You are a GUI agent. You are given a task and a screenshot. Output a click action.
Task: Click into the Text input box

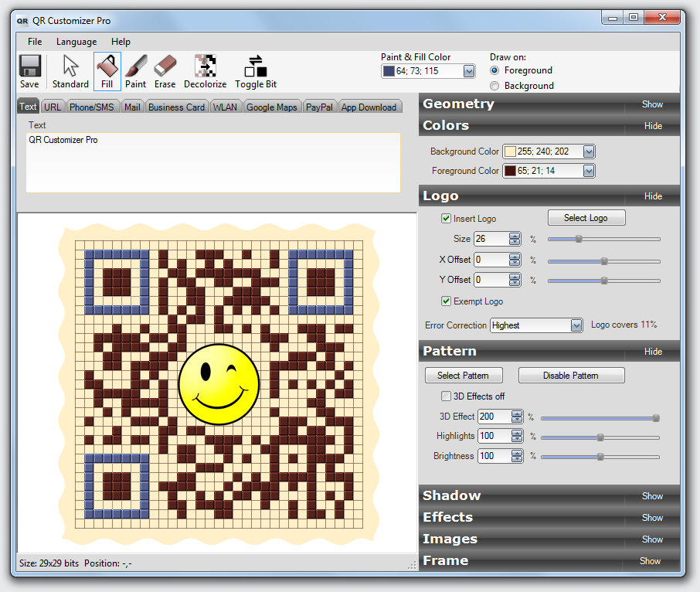(x=213, y=162)
